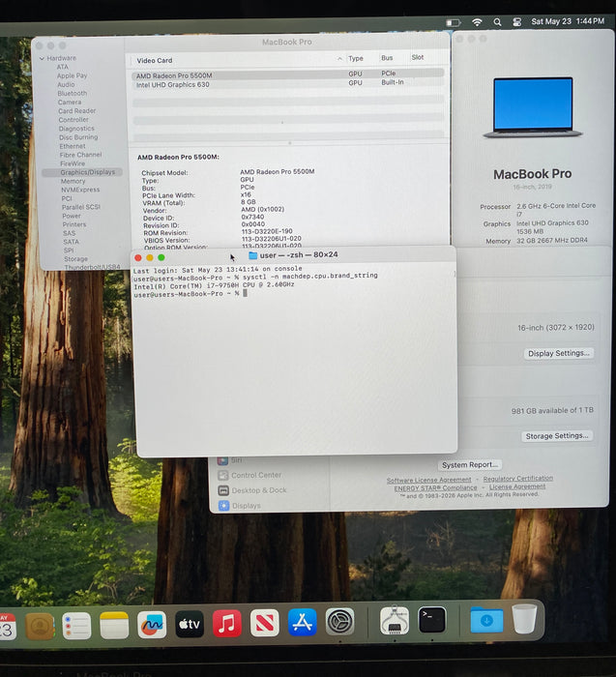Viewport: 616px width, 677px height.
Task: Open License Agreement link
Action: (517, 486)
